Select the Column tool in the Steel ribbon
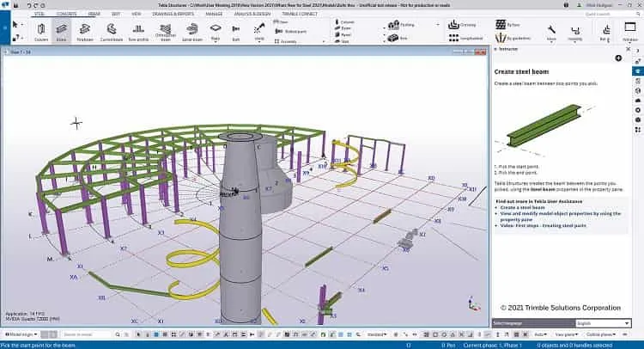This screenshot has width=644, height=349. click(41, 31)
